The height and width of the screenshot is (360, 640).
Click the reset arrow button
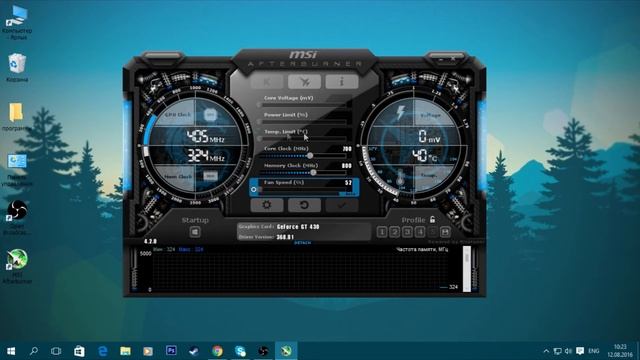pos(304,205)
